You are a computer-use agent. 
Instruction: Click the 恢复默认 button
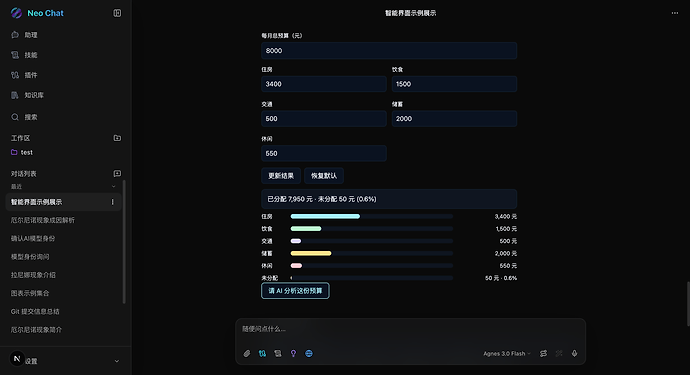tap(324, 176)
